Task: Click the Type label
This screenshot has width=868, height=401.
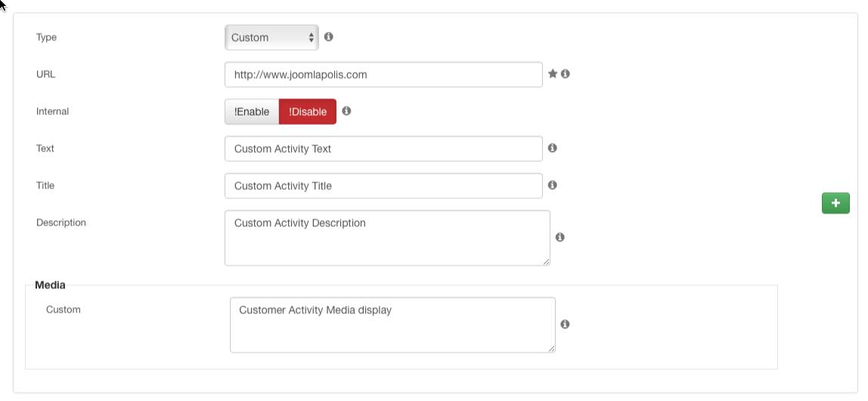Action: coord(47,37)
